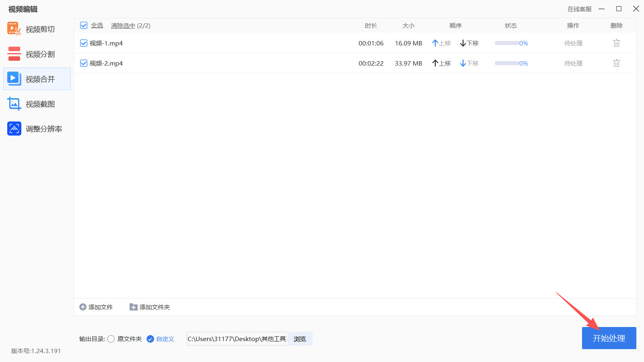
Task: Open the 视频截图 video screenshot icon
Action: pyautogui.click(x=14, y=104)
